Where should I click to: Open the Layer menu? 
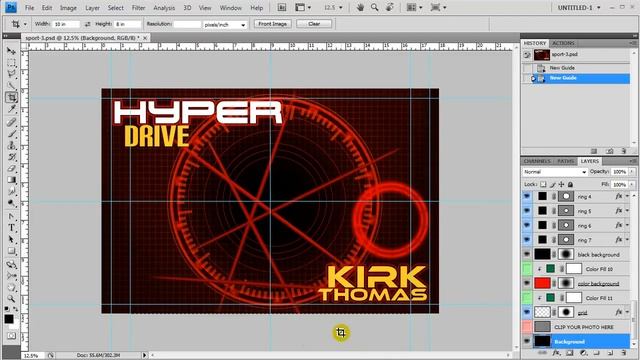92,8
